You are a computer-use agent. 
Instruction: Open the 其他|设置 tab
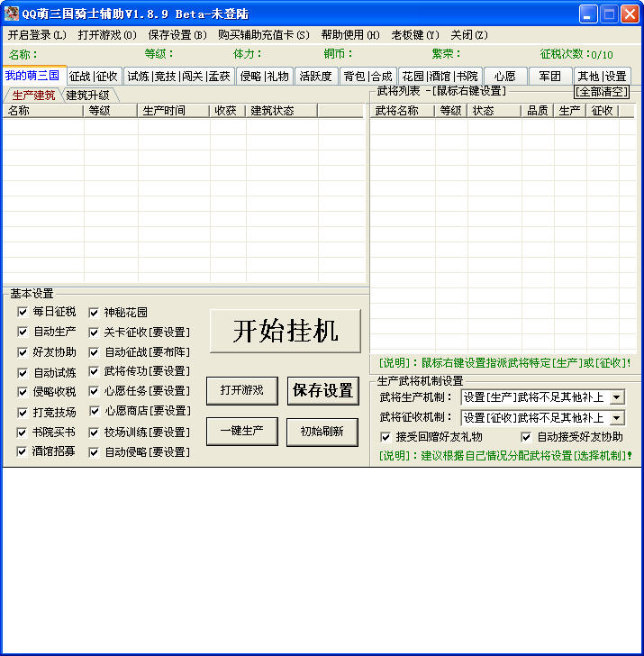click(603, 77)
